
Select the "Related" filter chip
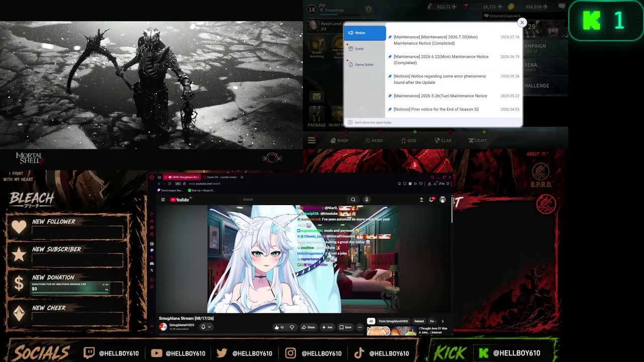[419, 321]
